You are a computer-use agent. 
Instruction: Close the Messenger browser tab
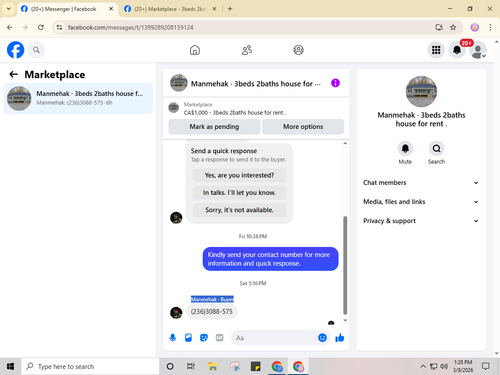click(x=111, y=9)
